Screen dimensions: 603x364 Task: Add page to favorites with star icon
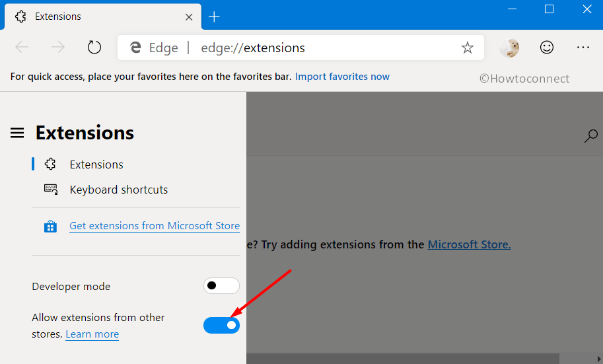pyautogui.click(x=467, y=48)
